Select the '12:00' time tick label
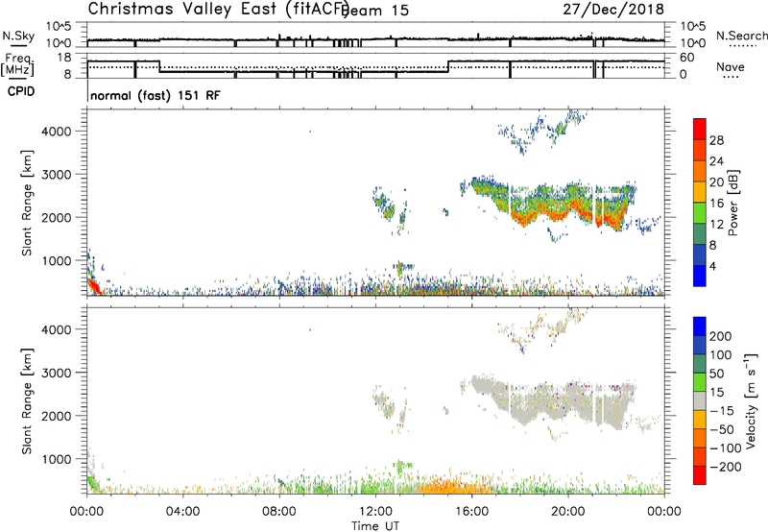 tap(375, 512)
